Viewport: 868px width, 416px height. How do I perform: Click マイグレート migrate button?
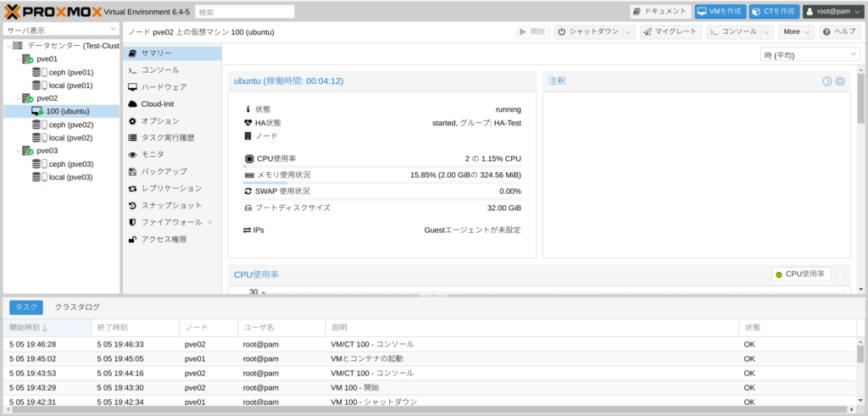(x=671, y=32)
